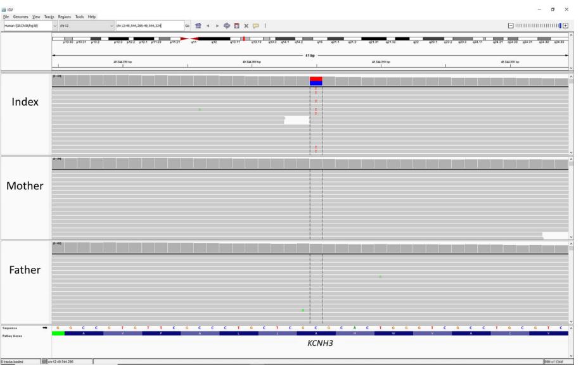Open the View menu

pos(36,17)
